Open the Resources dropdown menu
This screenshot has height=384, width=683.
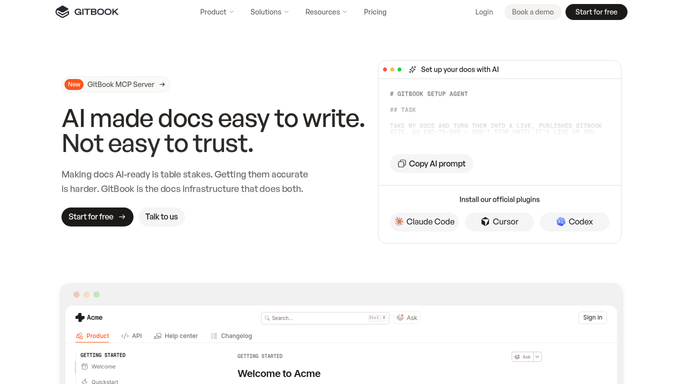pyautogui.click(x=326, y=12)
